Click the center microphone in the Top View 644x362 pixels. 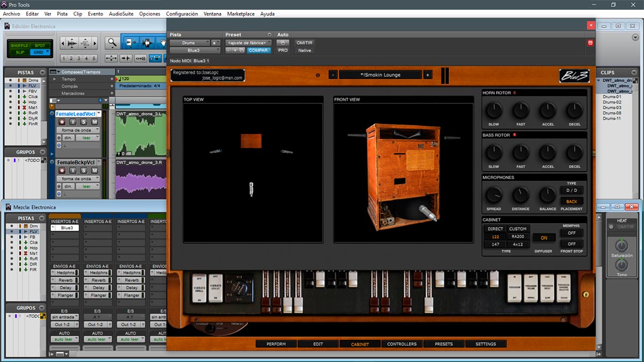tap(251, 189)
